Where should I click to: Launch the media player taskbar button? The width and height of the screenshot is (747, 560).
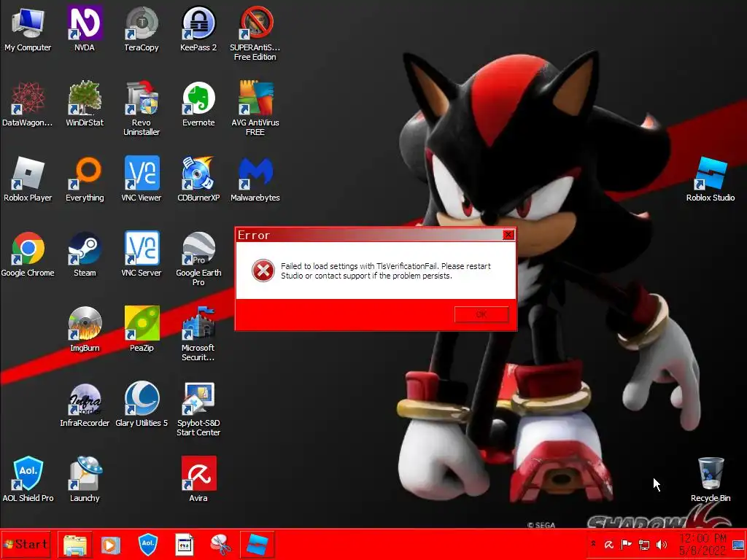pos(111,545)
